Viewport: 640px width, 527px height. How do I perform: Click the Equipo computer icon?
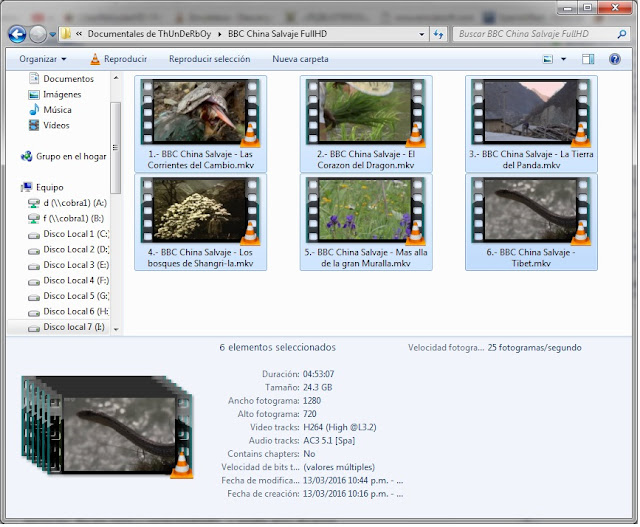click(x=27, y=187)
